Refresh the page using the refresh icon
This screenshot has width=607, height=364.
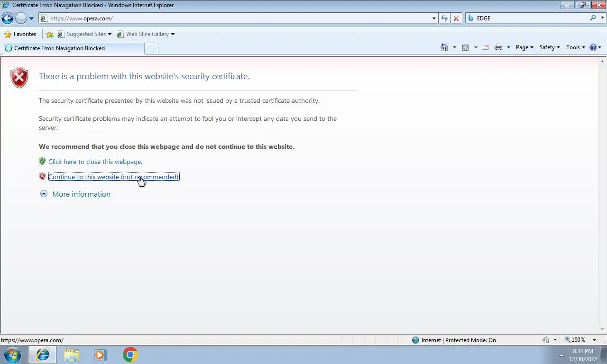click(x=444, y=18)
